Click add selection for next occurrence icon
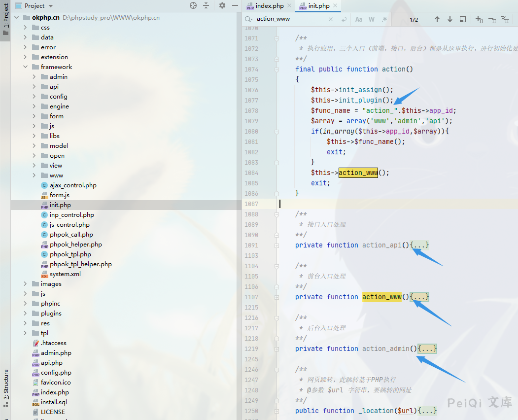Image resolution: width=518 pixels, height=420 pixels. click(x=479, y=19)
